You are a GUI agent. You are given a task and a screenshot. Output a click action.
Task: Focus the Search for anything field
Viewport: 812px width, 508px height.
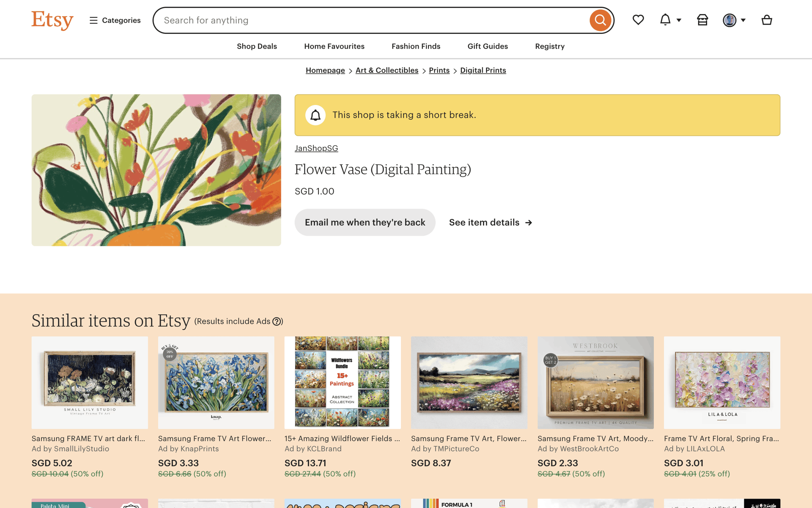372,20
